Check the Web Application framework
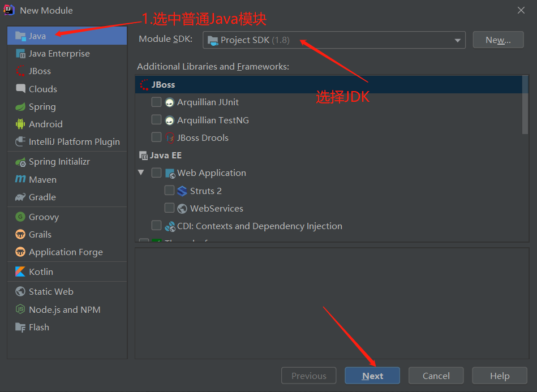Viewport: 537px width, 392px height. pyautogui.click(x=156, y=173)
